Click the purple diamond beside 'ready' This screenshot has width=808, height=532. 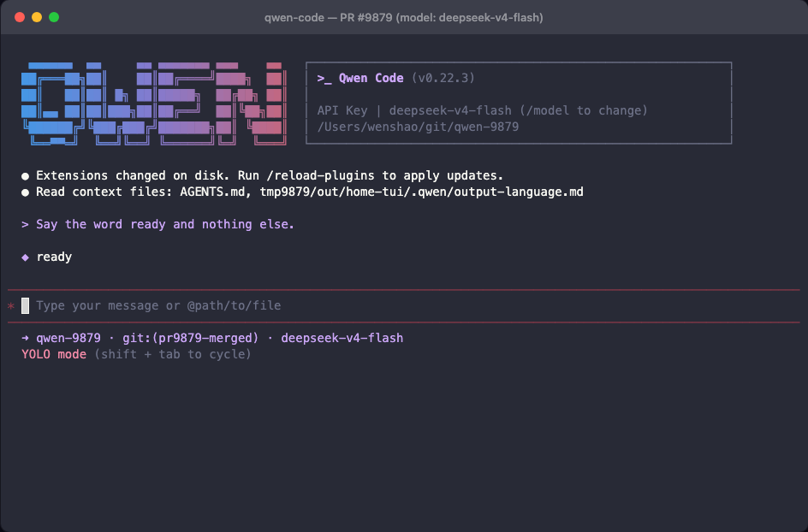(26, 257)
